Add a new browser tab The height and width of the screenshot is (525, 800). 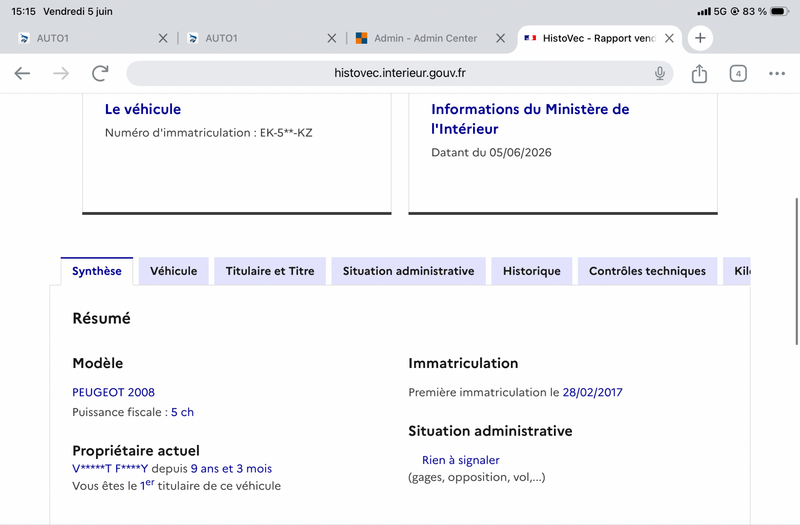(700, 38)
